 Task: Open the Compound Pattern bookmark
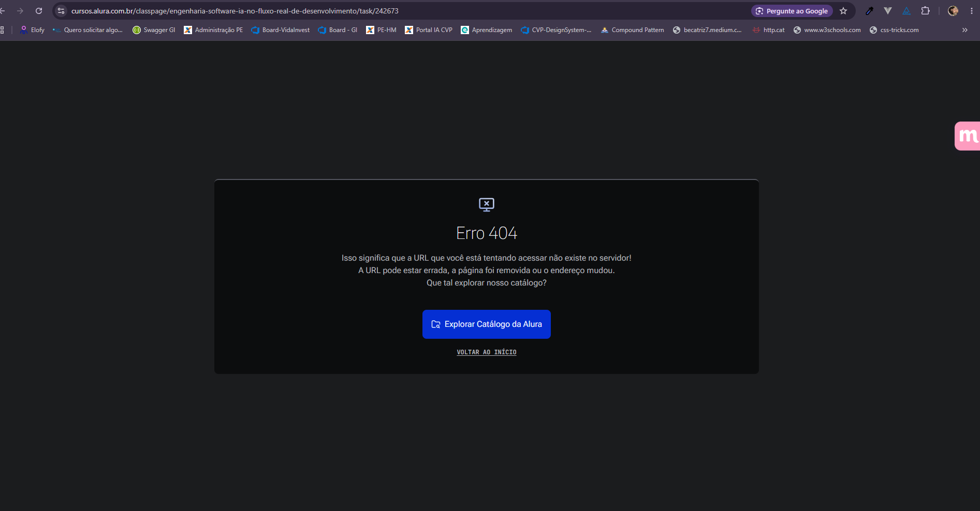pos(632,30)
